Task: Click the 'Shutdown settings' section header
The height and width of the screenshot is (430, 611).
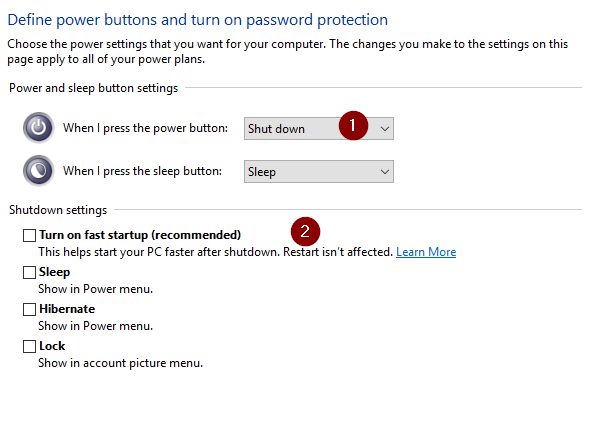Action: pyautogui.click(x=60, y=210)
